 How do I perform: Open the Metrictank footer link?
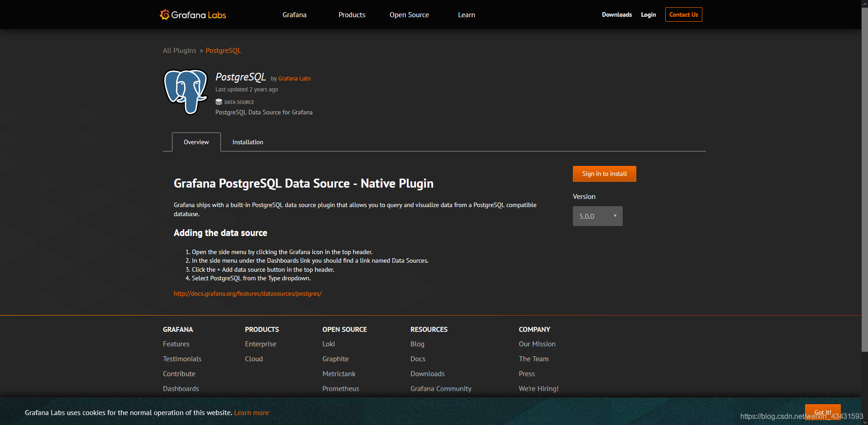click(339, 374)
